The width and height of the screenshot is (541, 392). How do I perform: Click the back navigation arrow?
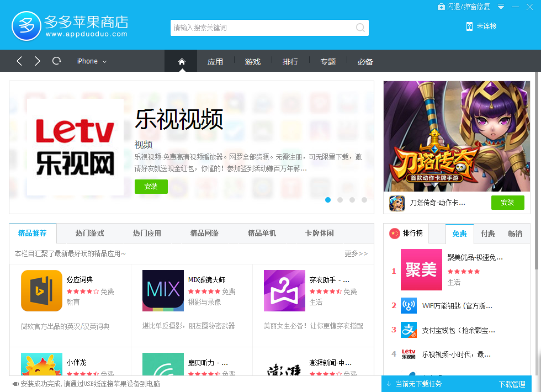coord(19,61)
